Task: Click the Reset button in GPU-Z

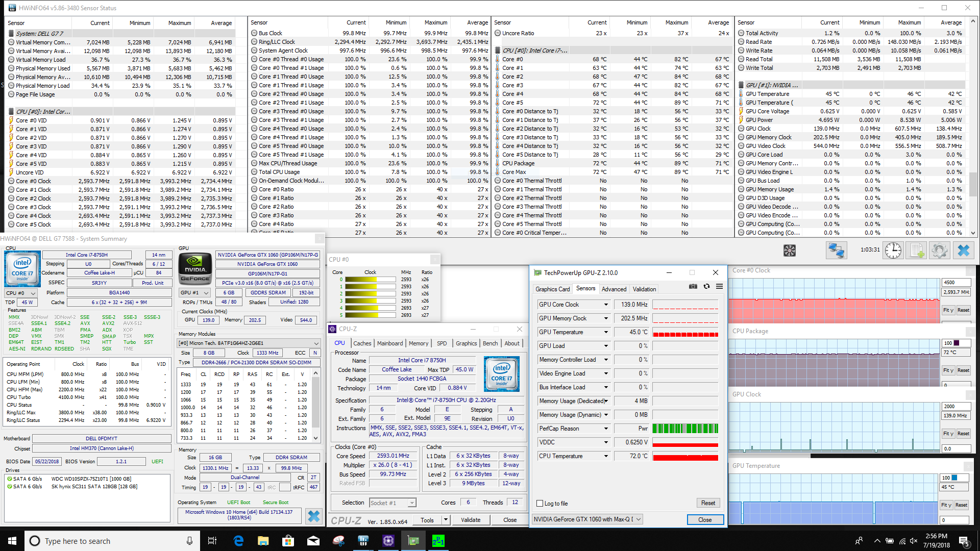Action: click(x=708, y=503)
